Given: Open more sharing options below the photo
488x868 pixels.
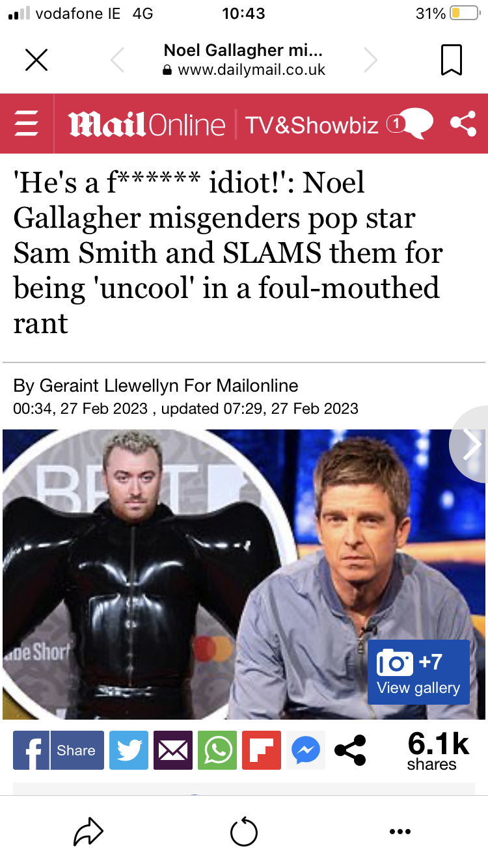Looking at the screenshot, I should (350, 750).
